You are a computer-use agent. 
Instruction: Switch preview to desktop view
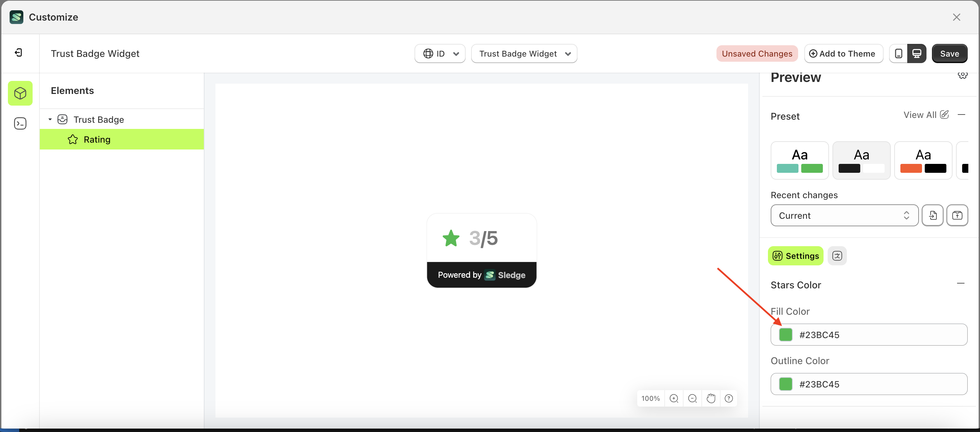point(917,53)
